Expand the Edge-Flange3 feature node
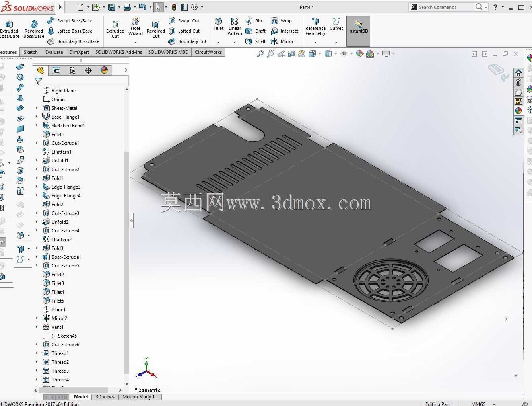Image resolution: width=532 pixels, height=406 pixels. [37, 187]
